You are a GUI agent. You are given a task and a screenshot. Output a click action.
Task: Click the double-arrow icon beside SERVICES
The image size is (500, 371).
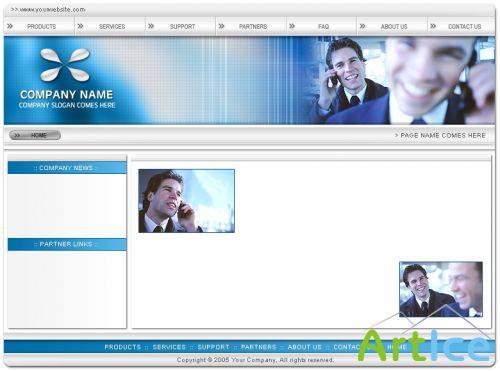coord(80,26)
